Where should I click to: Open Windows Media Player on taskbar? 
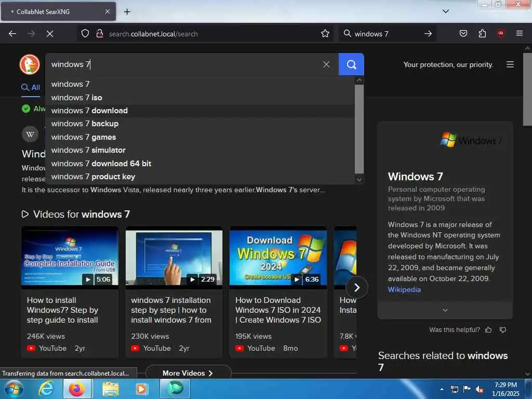pyautogui.click(x=141, y=389)
